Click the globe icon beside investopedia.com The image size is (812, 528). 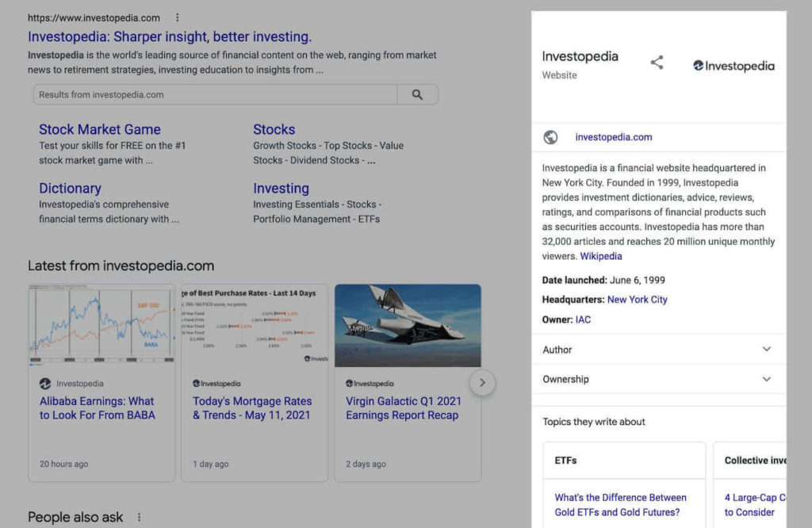click(550, 137)
